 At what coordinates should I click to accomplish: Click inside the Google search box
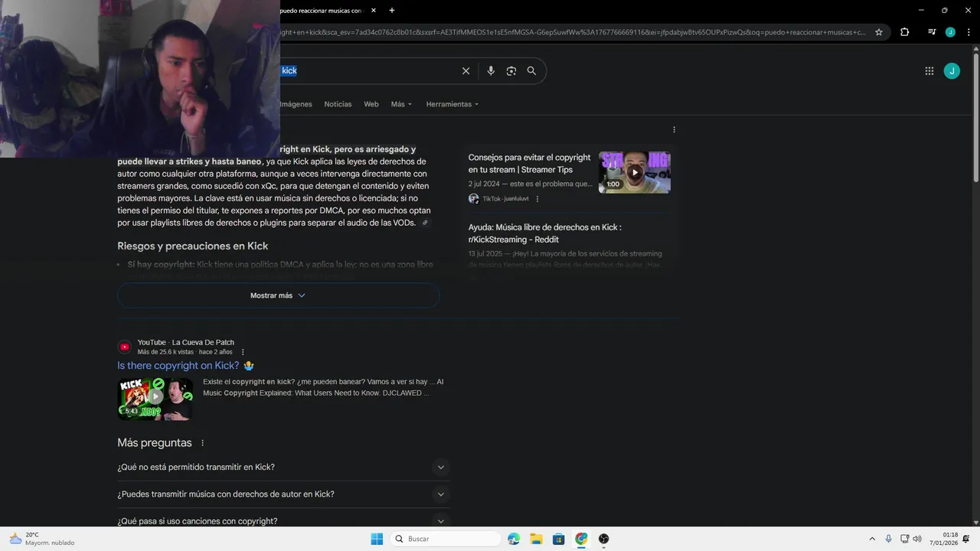click(x=367, y=70)
